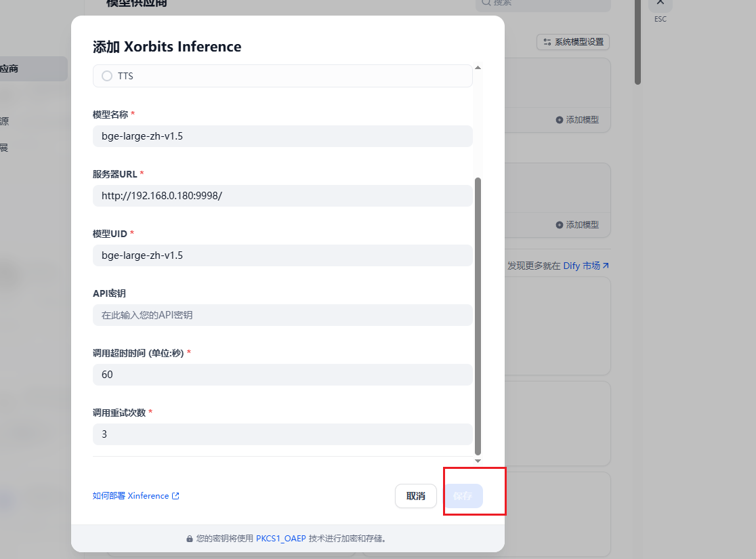Click the dialog vertical scrollbar thumb
Viewport: 756px width, 559px height.
(478, 316)
